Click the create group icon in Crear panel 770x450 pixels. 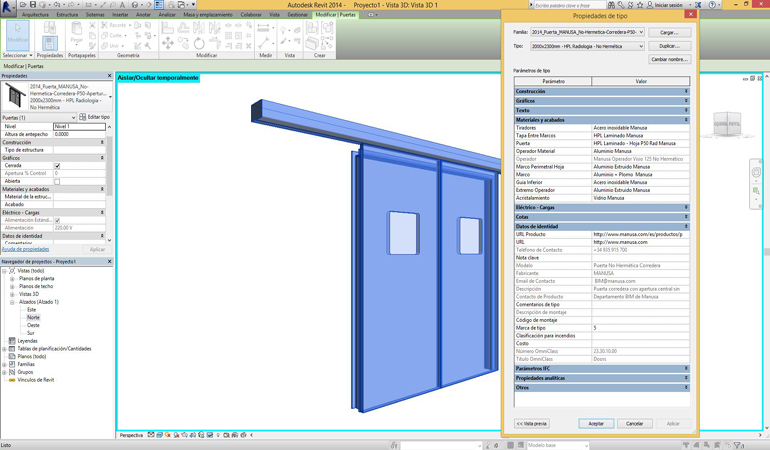[327, 28]
